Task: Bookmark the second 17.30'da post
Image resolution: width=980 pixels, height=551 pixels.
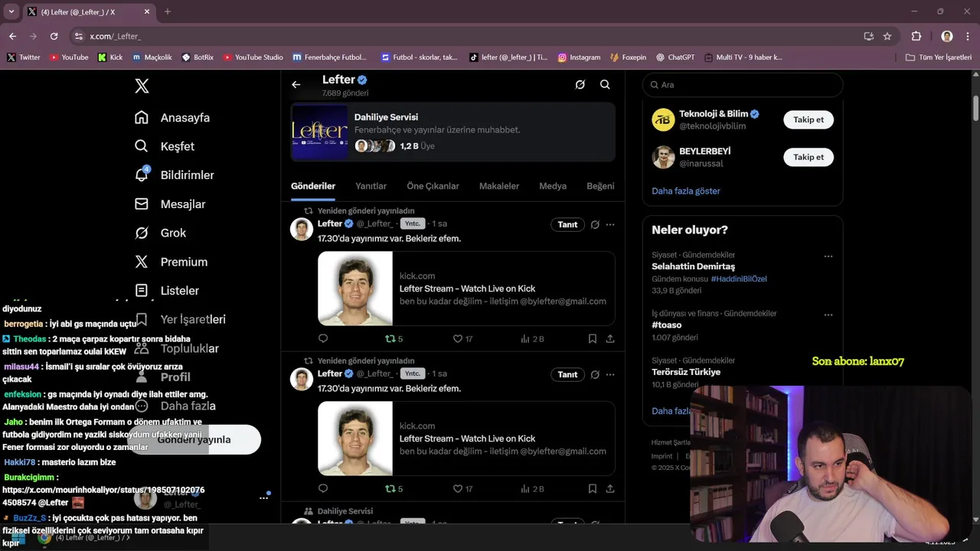Action: pos(593,488)
